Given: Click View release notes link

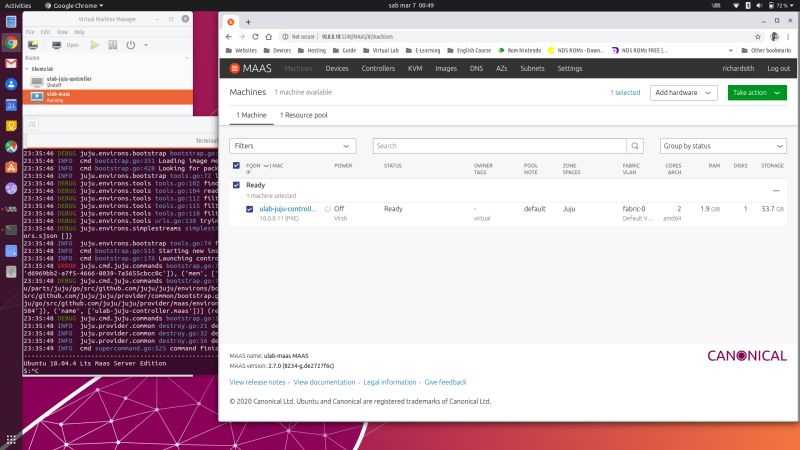Looking at the screenshot, I should (257, 382).
